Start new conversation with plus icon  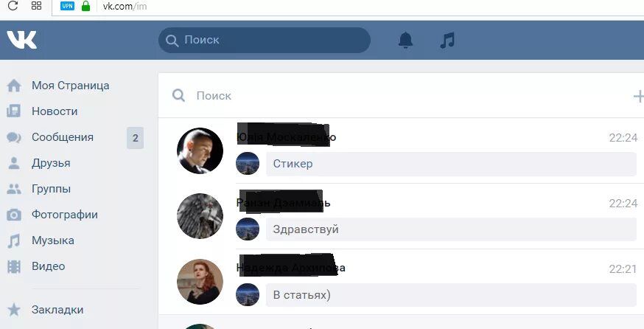coord(639,96)
